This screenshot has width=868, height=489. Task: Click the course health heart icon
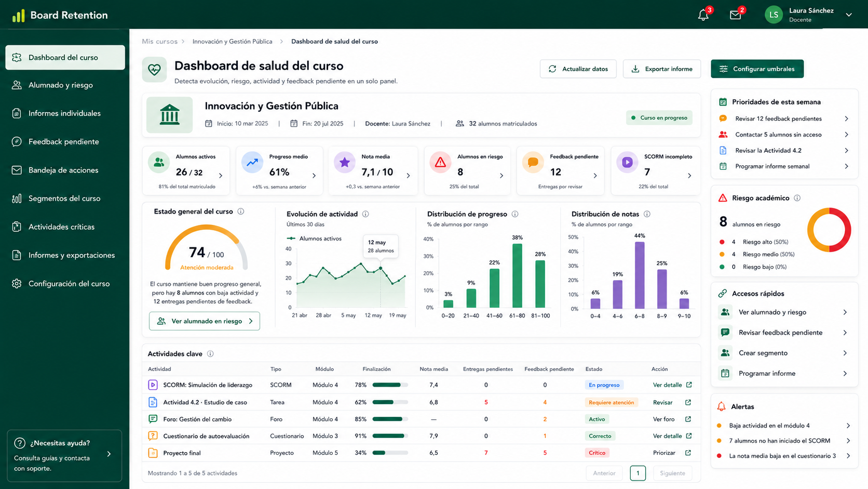(154, 70)
